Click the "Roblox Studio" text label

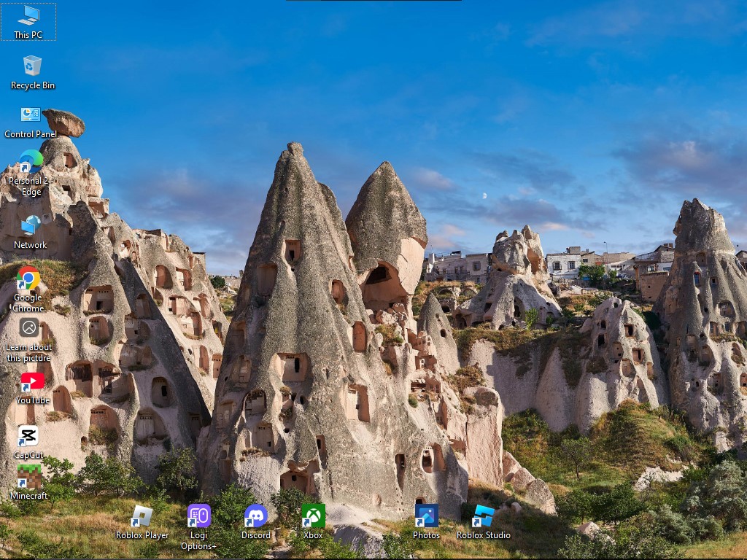tap(483, 535)
